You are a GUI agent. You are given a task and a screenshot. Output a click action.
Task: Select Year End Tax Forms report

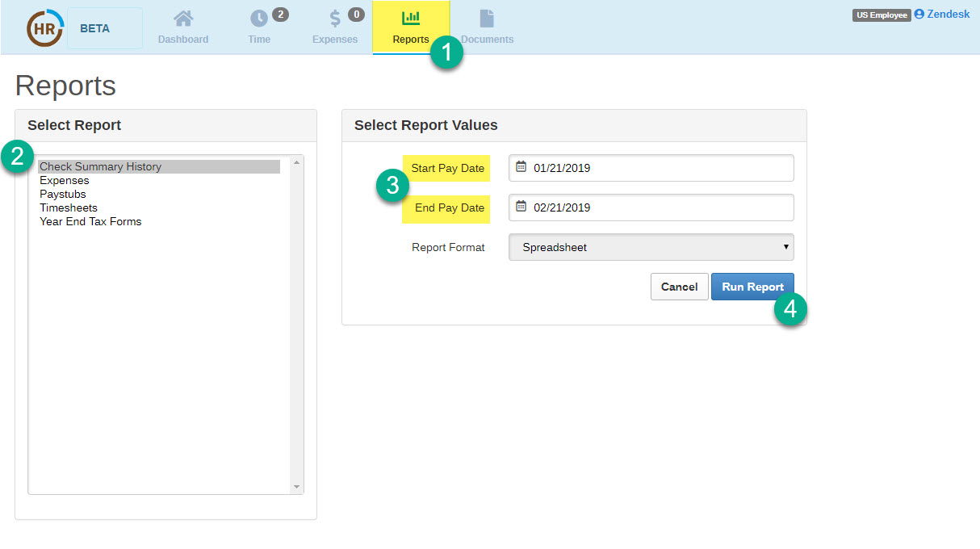(90, 221)
